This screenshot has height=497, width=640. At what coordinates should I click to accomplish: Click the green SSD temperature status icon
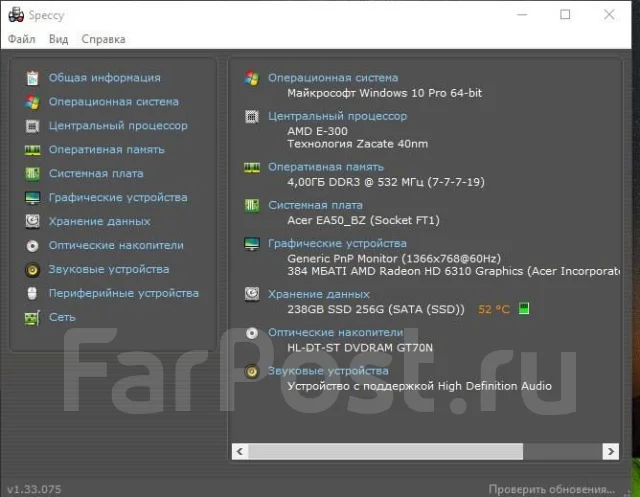pos(524,308)
